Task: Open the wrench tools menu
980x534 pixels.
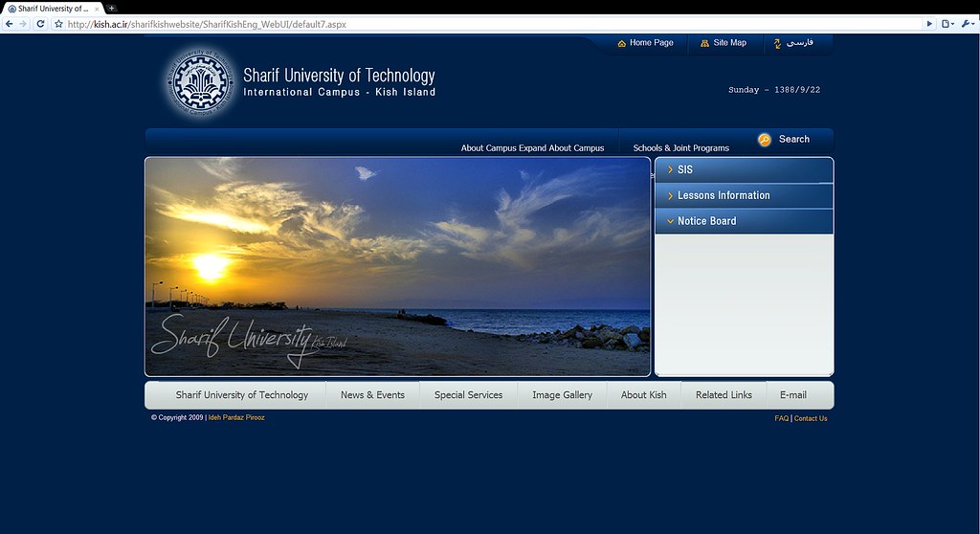Action: [967, 23]
